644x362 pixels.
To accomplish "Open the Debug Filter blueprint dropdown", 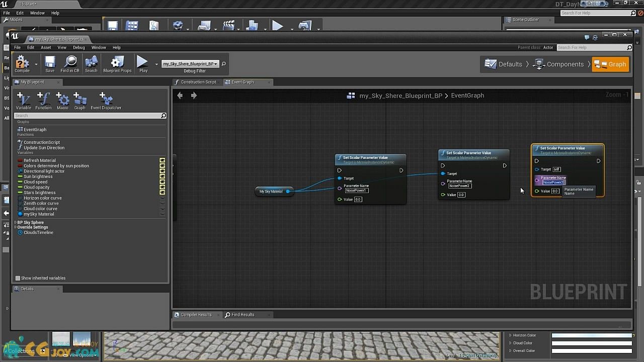I will pos(190,64).
